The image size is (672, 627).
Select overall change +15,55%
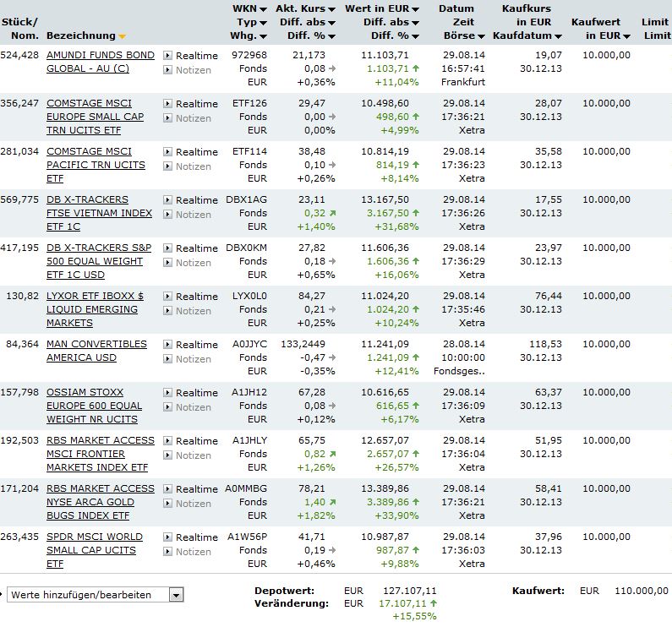414,616
